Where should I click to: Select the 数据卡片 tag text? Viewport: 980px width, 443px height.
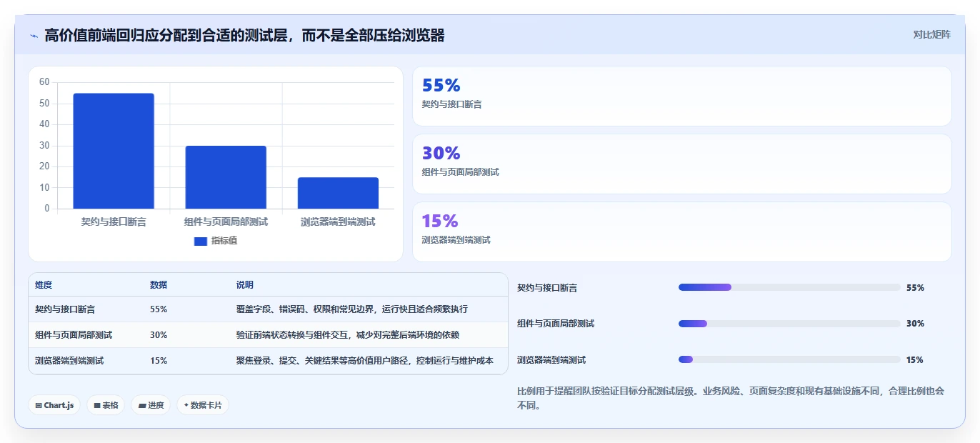coord(206,405)
